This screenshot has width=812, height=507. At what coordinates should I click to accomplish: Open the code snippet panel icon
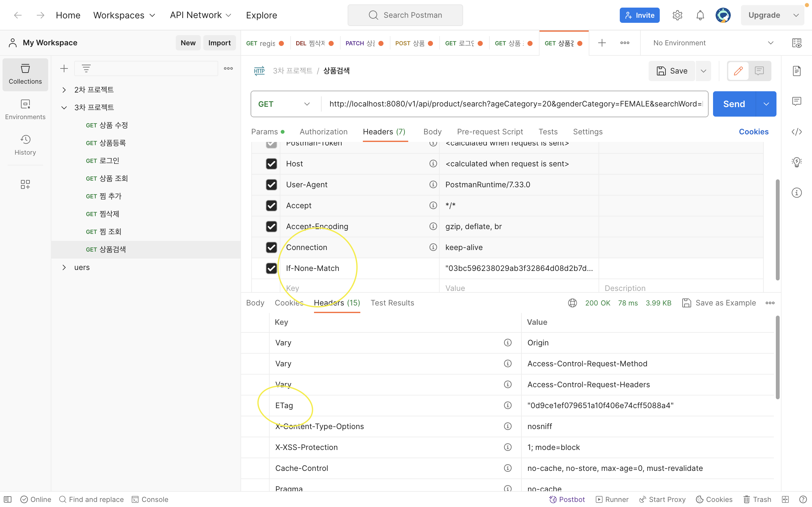click(796, 132)
